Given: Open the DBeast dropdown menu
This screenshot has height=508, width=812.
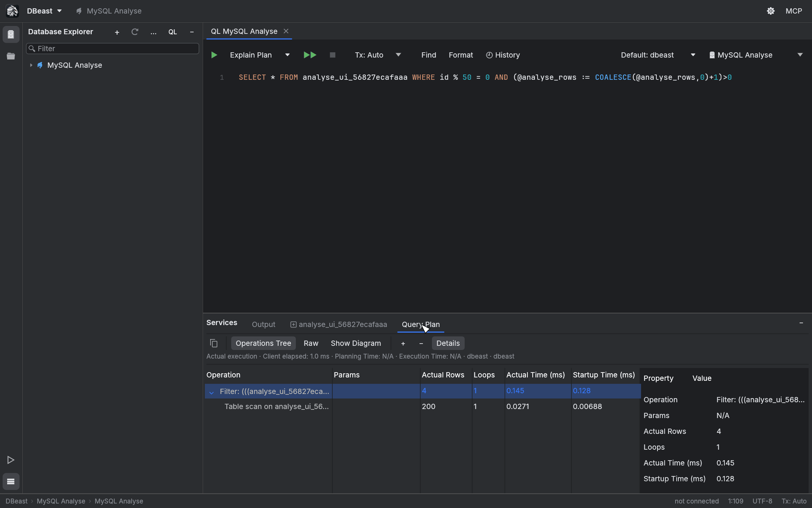Looking at the screenshot, I should pyautogui.click(x=44, y=11).
